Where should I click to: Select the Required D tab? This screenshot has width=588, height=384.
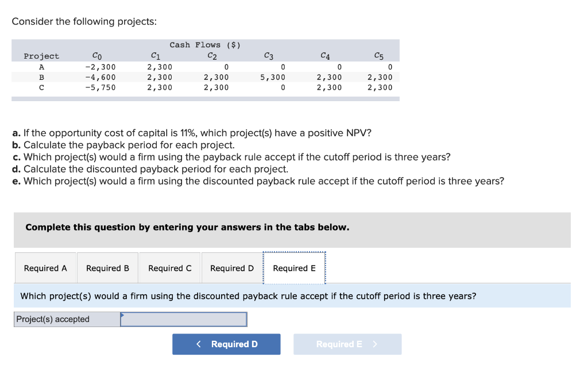point(231,268)
